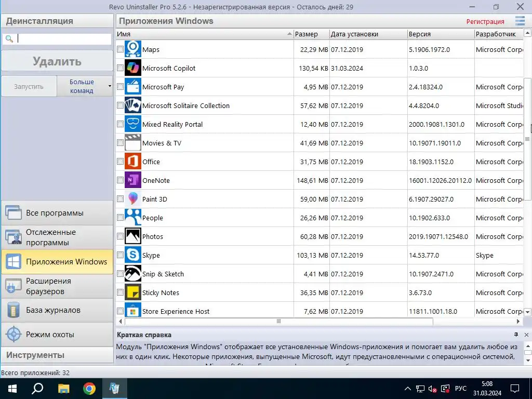Image resolution: width=532 pixels, height=399 pixels.
Task: Sort by the Размер column header
Action: (312, 34)
